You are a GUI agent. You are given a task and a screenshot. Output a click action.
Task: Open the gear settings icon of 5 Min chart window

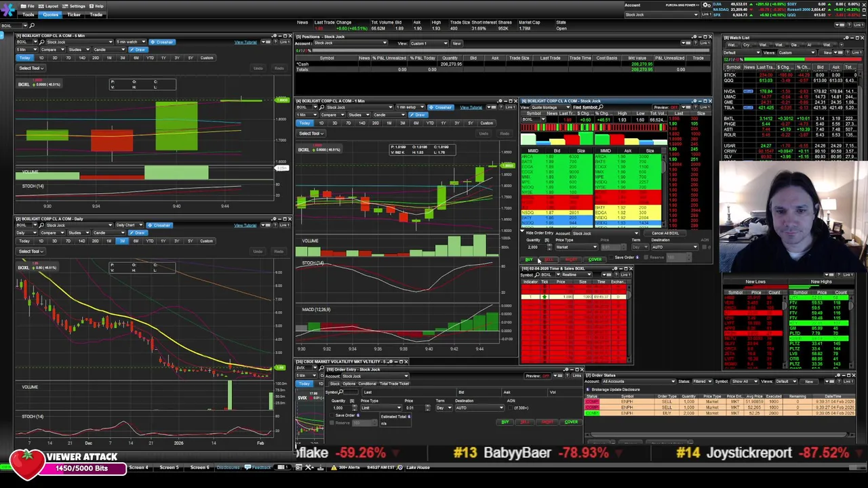tap(273, 36)
